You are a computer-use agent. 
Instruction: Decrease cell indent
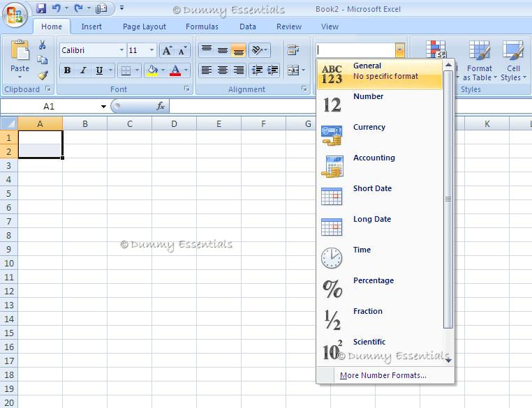257,70
